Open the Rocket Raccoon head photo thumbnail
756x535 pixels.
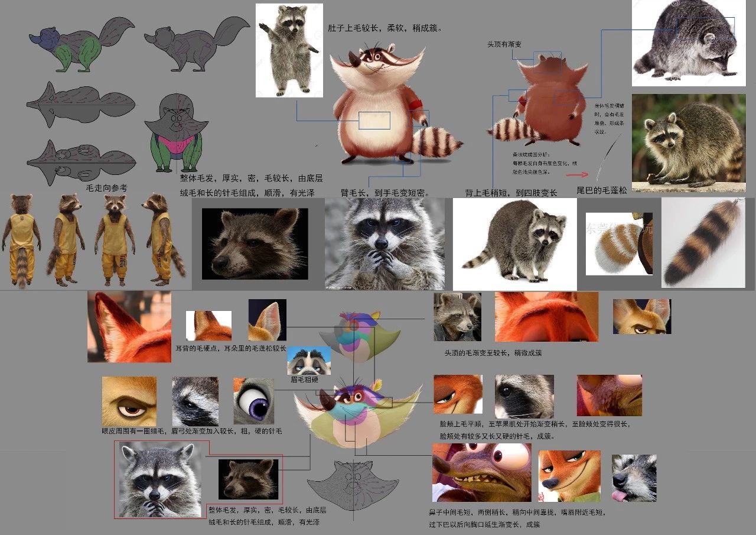458,317
